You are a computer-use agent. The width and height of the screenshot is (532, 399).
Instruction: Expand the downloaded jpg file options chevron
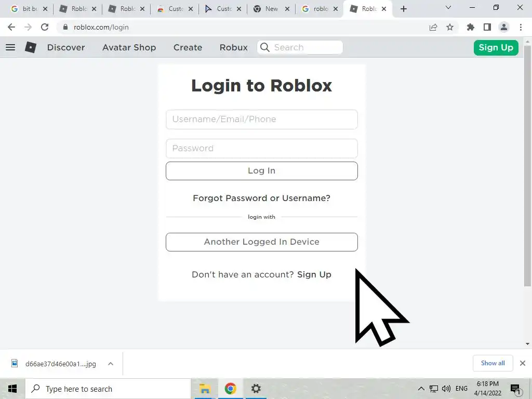(x=111, y=364)
